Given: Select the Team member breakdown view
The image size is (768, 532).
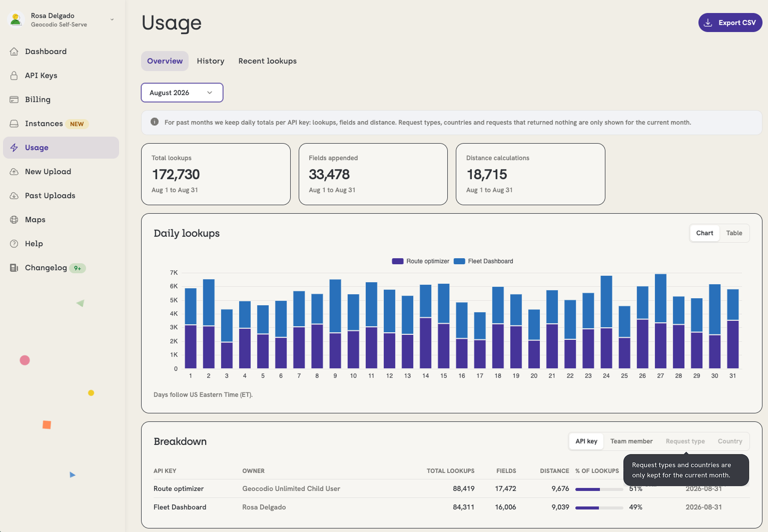Looking at the screenshot, I should tap(631, 441).
